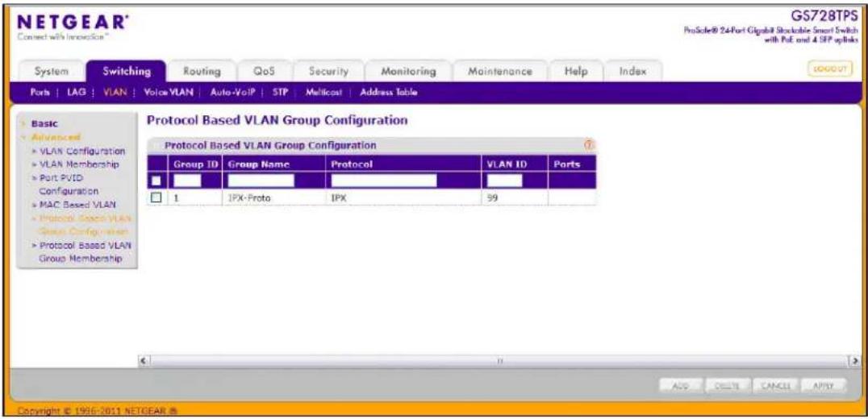The height and width of the screenshot is (419, 868).
Task: Go to the Security tab
Action: point(328,71)
